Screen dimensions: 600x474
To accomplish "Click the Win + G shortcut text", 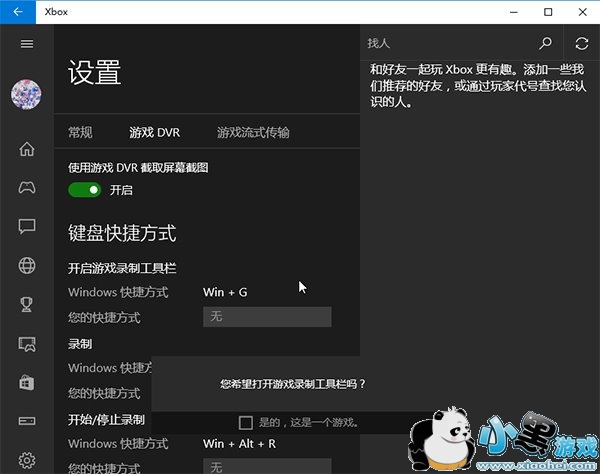I will coord(225,292).
